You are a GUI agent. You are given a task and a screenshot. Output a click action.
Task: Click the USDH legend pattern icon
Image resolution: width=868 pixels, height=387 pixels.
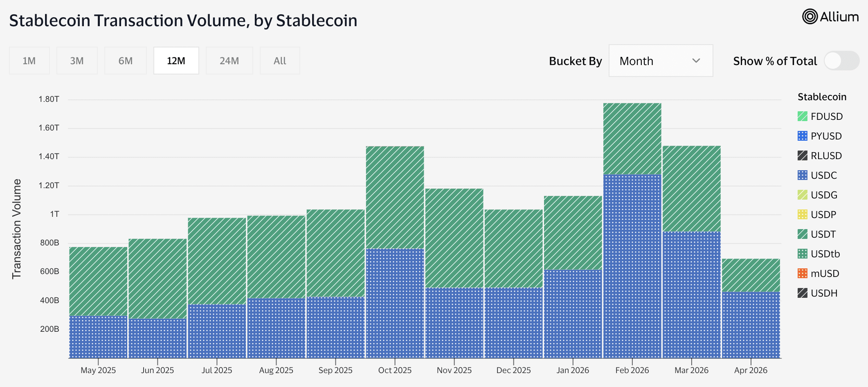(x=802, y=293)
